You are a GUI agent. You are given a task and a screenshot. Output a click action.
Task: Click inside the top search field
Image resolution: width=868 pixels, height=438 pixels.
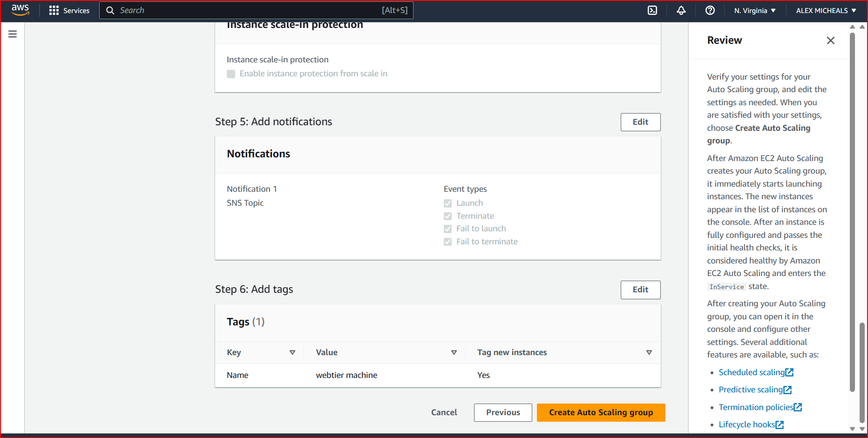coord(256,10)
